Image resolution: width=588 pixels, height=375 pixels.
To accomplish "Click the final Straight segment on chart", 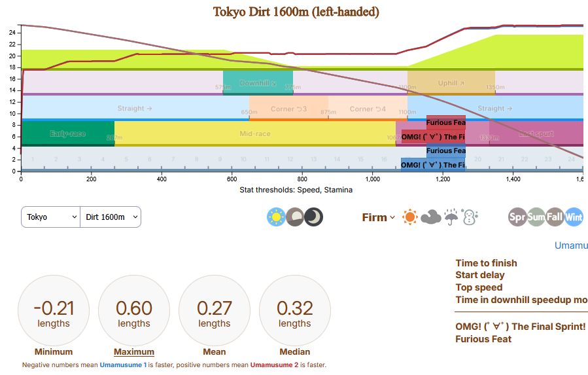I will click(495, 109).
